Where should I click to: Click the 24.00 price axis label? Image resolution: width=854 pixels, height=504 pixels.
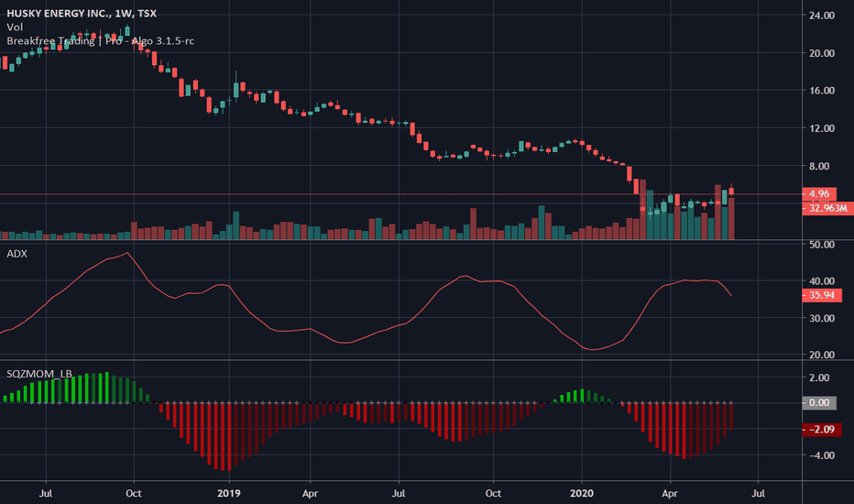point(821,16)
